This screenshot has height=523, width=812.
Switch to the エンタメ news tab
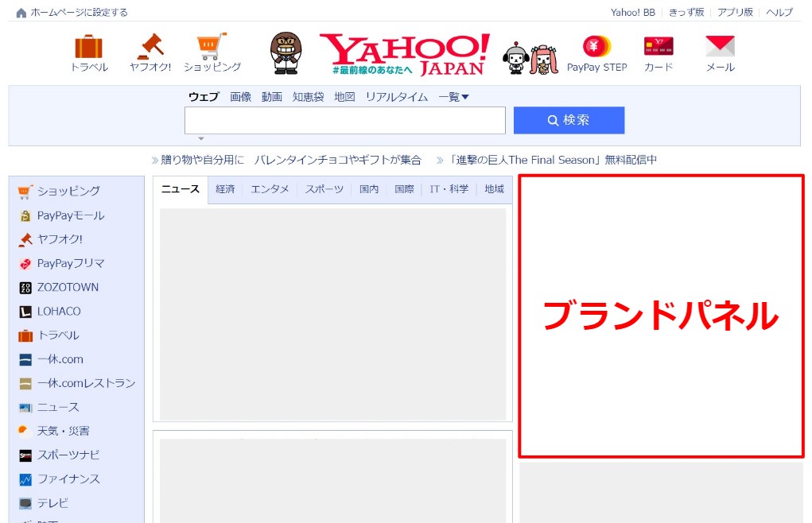(270, 189)
